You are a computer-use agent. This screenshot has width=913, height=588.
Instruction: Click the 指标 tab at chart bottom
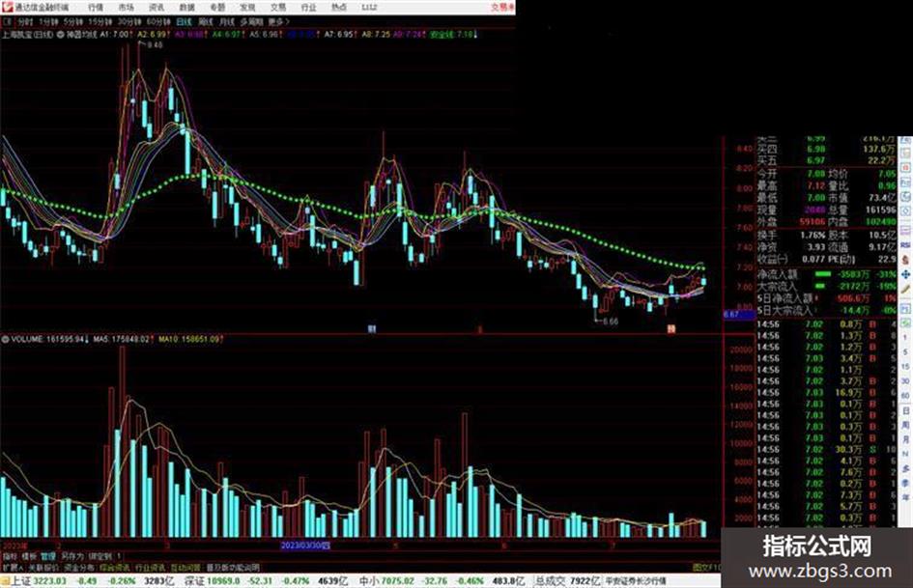(10, 556)
